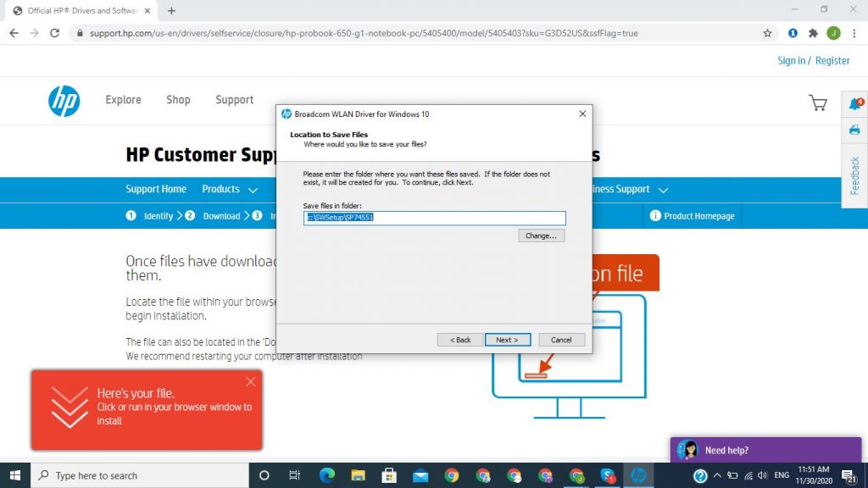Open the Support menu
The width and height of the screenshot is (868, 488).
234,100
